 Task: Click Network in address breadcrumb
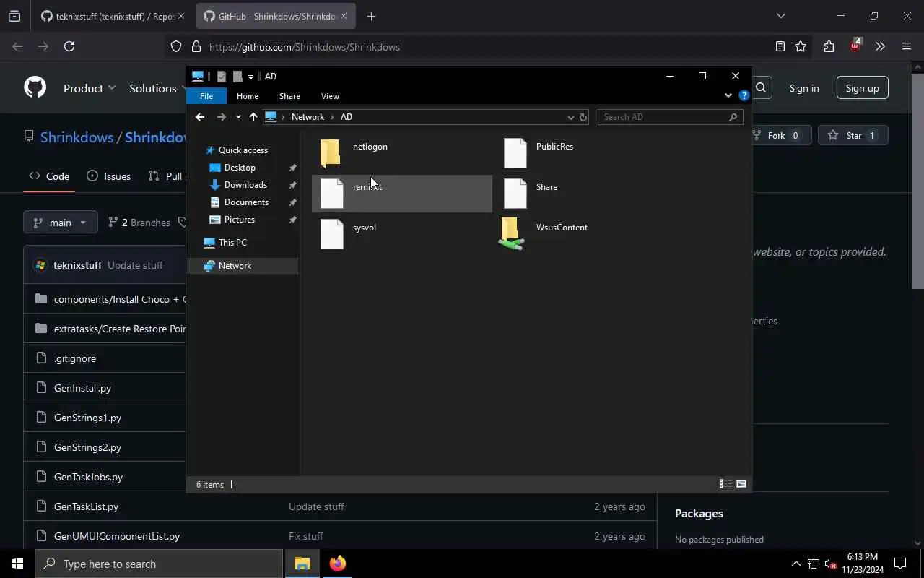click(x=308, y=117)
